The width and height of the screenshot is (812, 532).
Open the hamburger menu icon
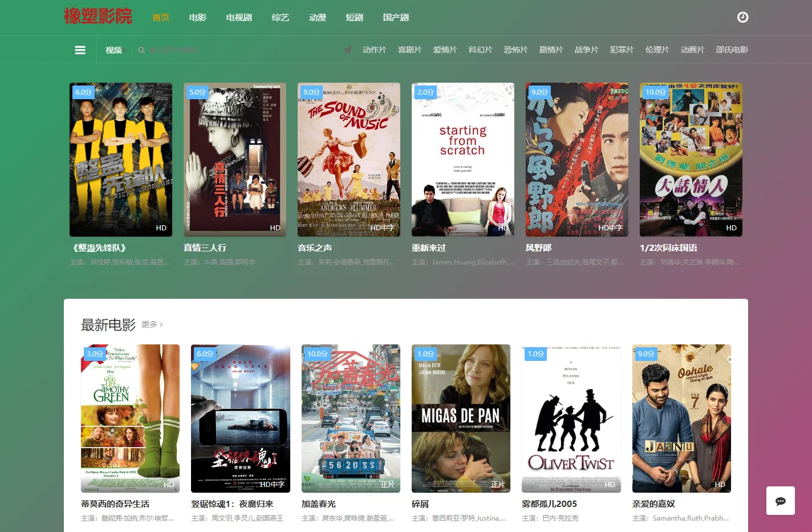80,50
